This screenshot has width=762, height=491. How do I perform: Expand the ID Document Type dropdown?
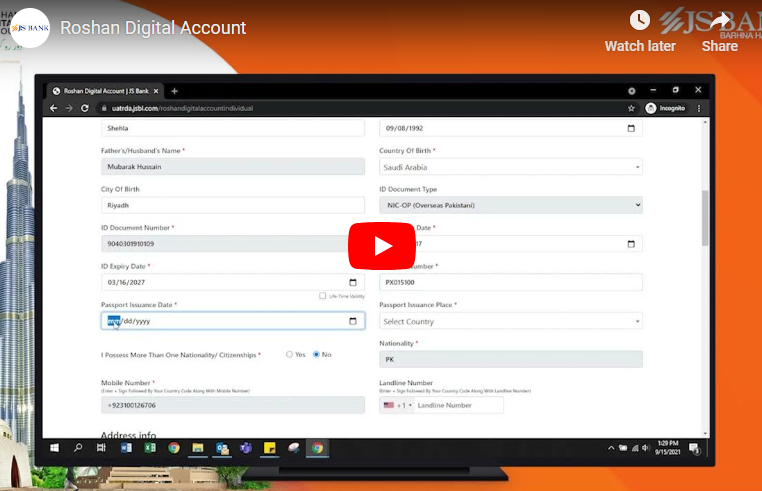511,205
